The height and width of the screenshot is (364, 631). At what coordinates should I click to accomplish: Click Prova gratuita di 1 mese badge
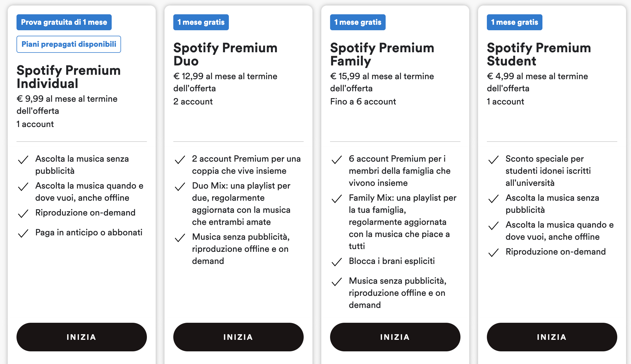[x=64, y=22]
